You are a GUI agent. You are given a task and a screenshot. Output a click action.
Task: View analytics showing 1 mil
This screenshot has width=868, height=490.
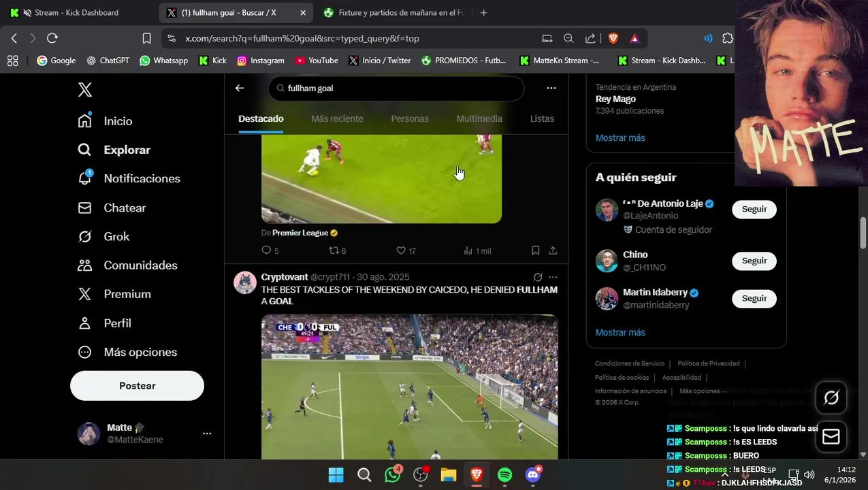coord(477,250)
